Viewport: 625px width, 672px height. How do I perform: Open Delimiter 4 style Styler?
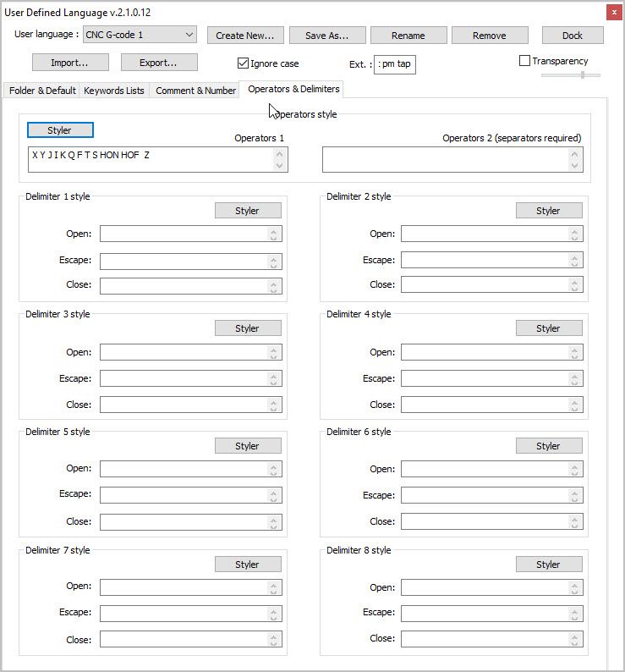tap(549, 328)
